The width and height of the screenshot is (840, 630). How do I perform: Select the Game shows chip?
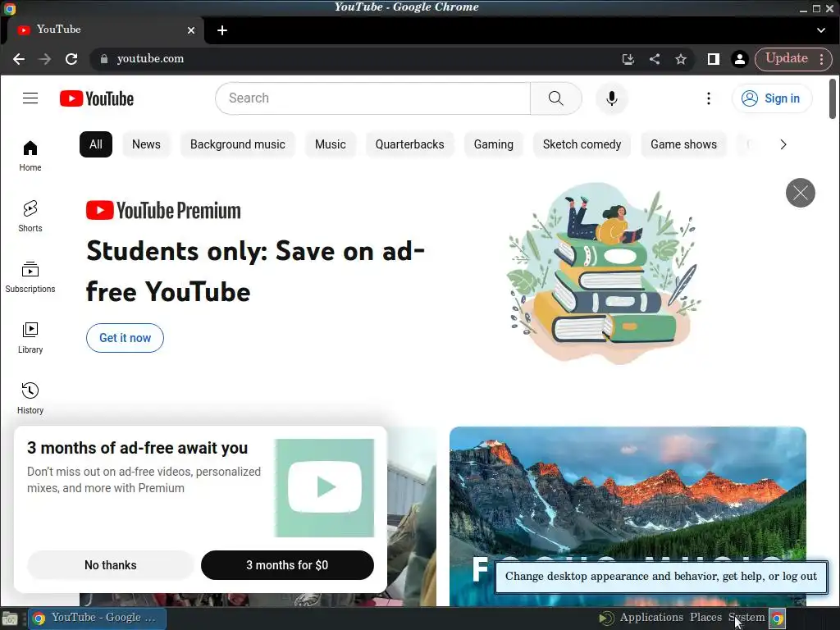683,144
